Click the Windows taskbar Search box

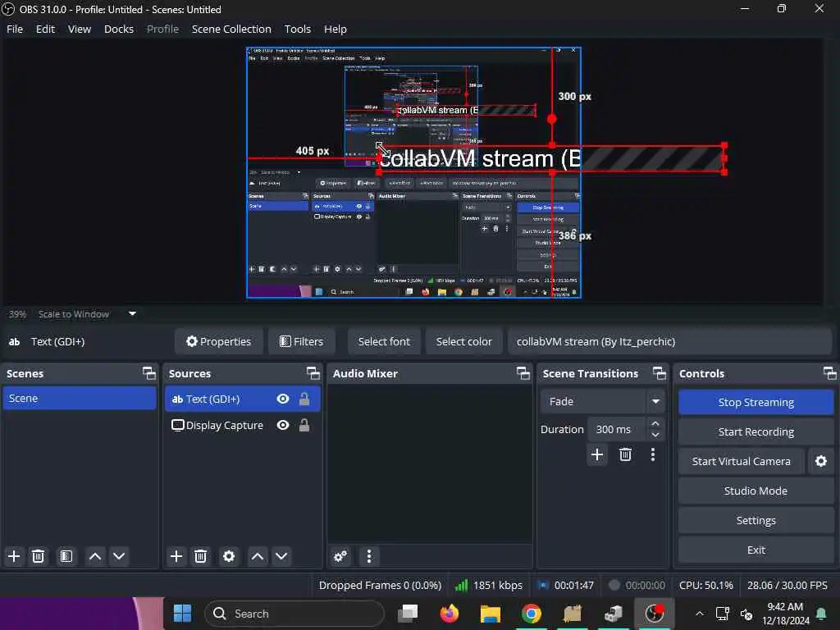(x=294, y=614)
